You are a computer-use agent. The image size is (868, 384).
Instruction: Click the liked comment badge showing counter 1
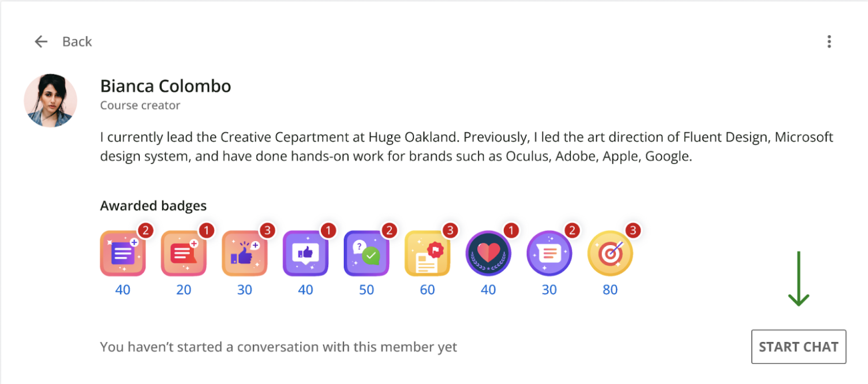306,254
